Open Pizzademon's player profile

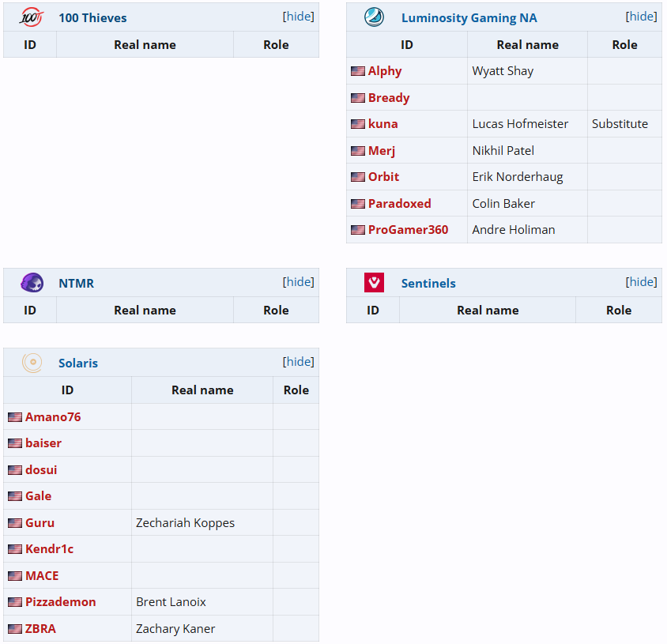pyautogui.click(x=60, y=602)
